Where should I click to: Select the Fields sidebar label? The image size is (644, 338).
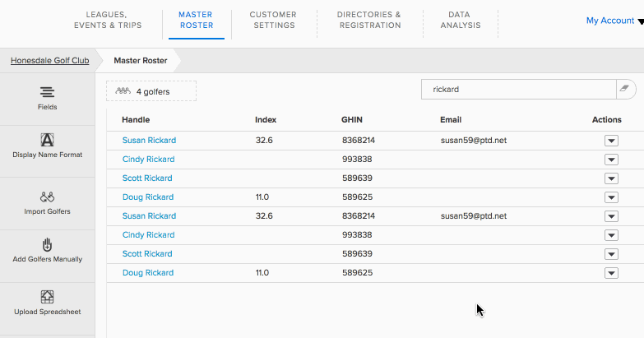point(47,107)
